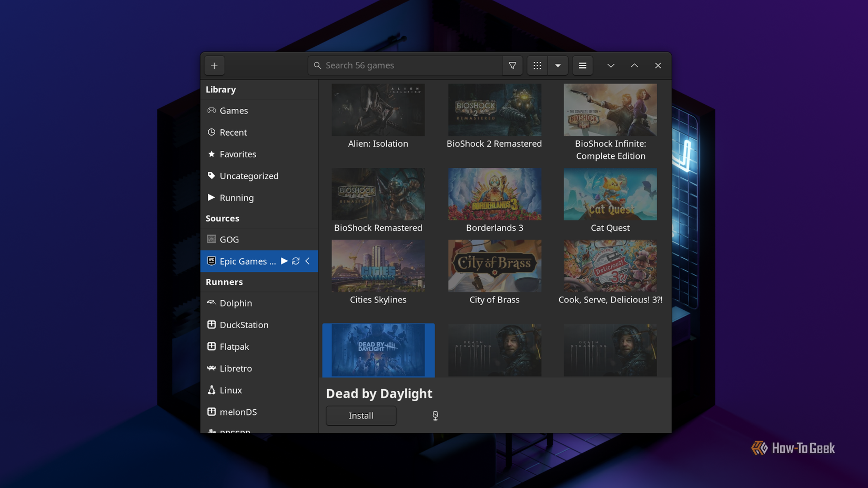This screenshot has height=488, width=868.
Task: Open the search filter icon
Action: pyautogui.click(x=512, y=65)
